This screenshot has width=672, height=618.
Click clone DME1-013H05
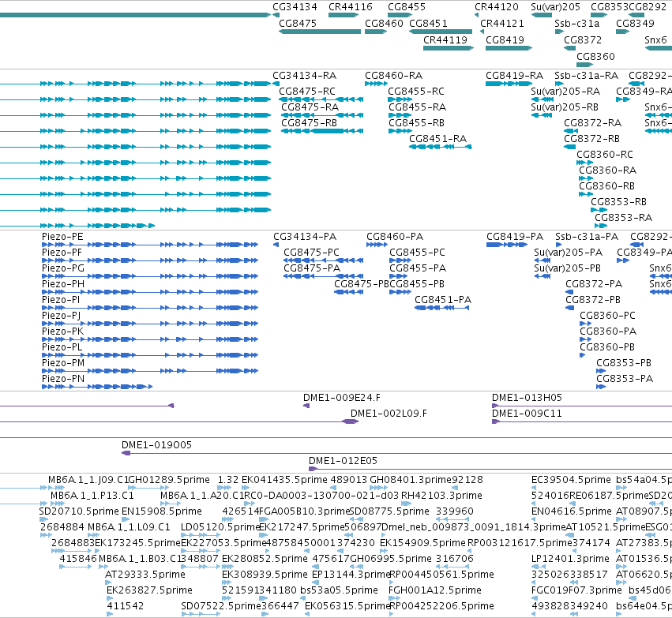pyautogui.click(x=527, y=398)
